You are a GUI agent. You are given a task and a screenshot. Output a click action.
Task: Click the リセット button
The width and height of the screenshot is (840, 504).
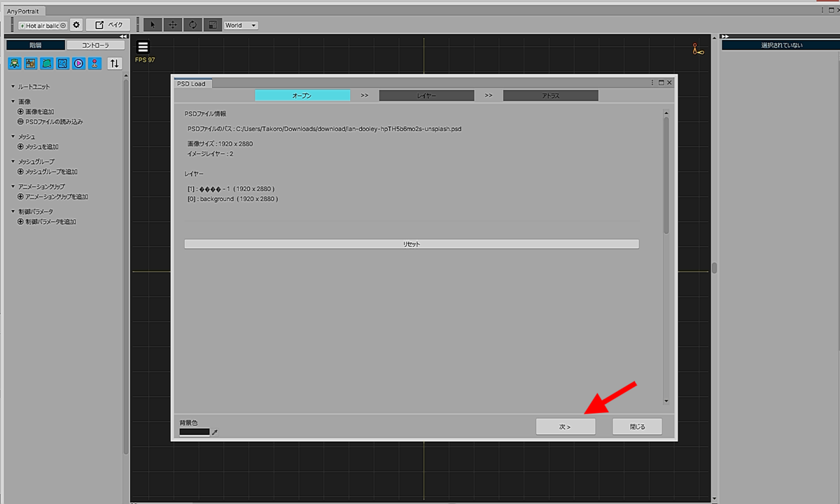coord(412,244)
